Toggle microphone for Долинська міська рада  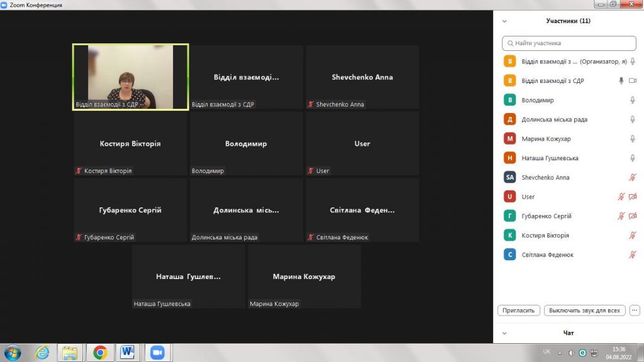(x=633, y=119)
